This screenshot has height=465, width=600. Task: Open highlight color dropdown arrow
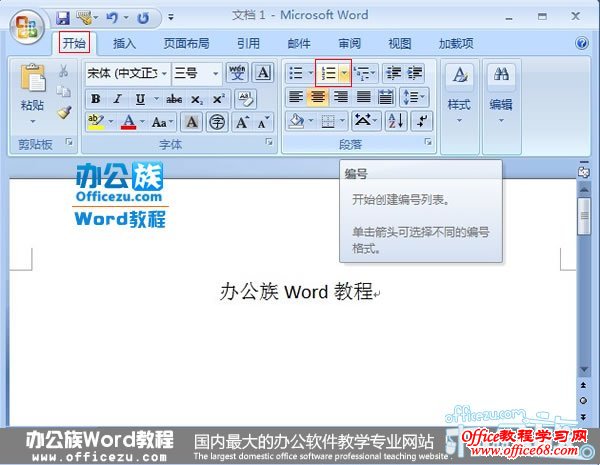tap(111, 122)
